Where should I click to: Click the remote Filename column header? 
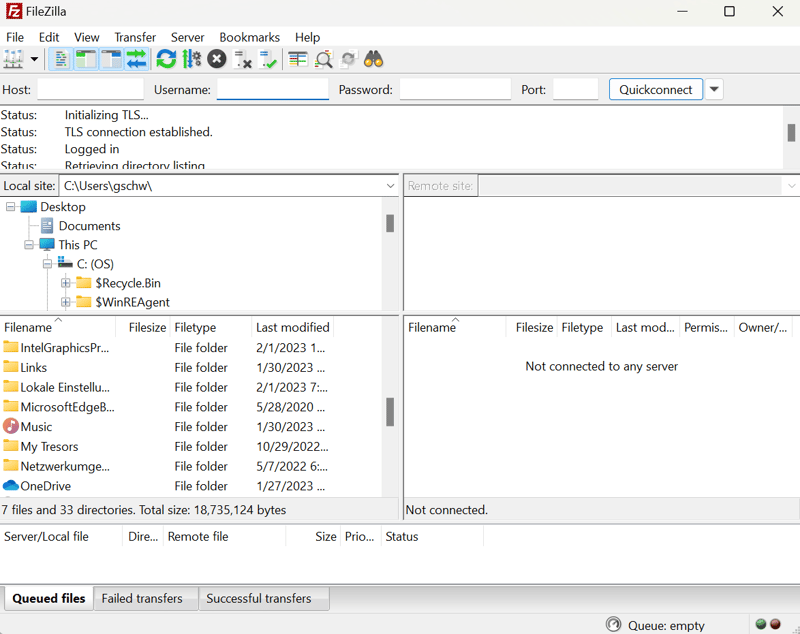(455, 327)
